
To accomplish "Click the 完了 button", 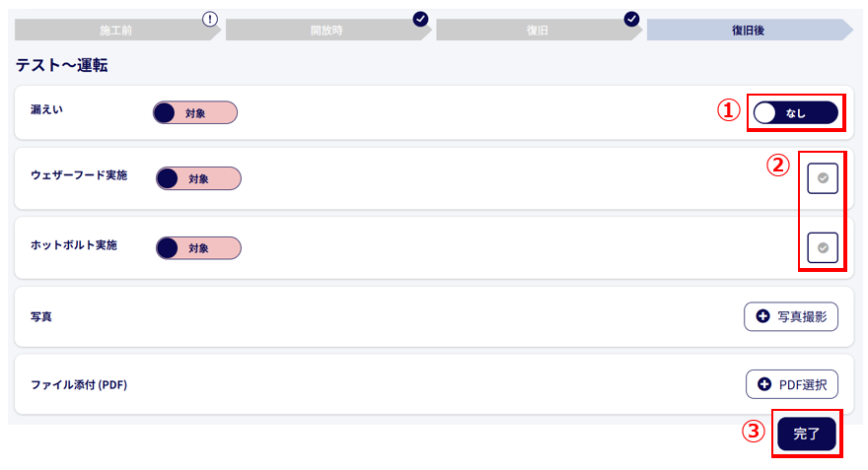I will click(x=807, y=435).
